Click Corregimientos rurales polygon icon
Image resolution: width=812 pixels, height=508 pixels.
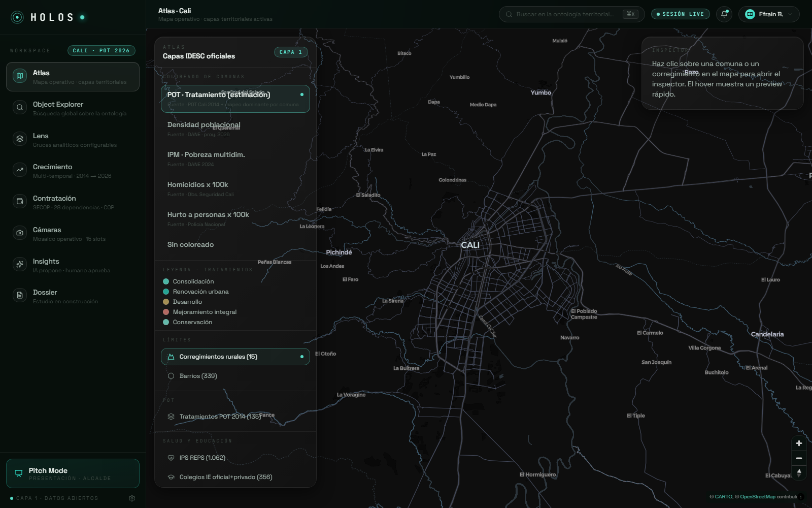(171, 357)
